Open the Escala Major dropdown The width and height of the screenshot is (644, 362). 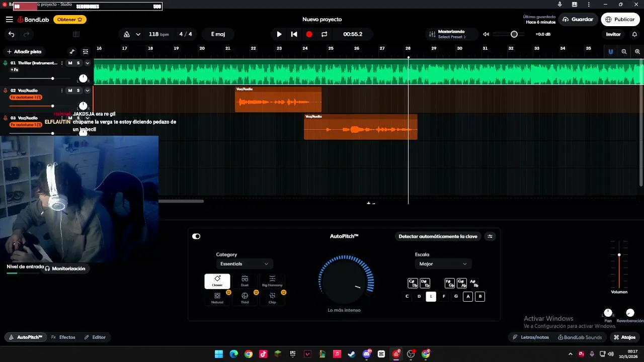click(443, 263)
